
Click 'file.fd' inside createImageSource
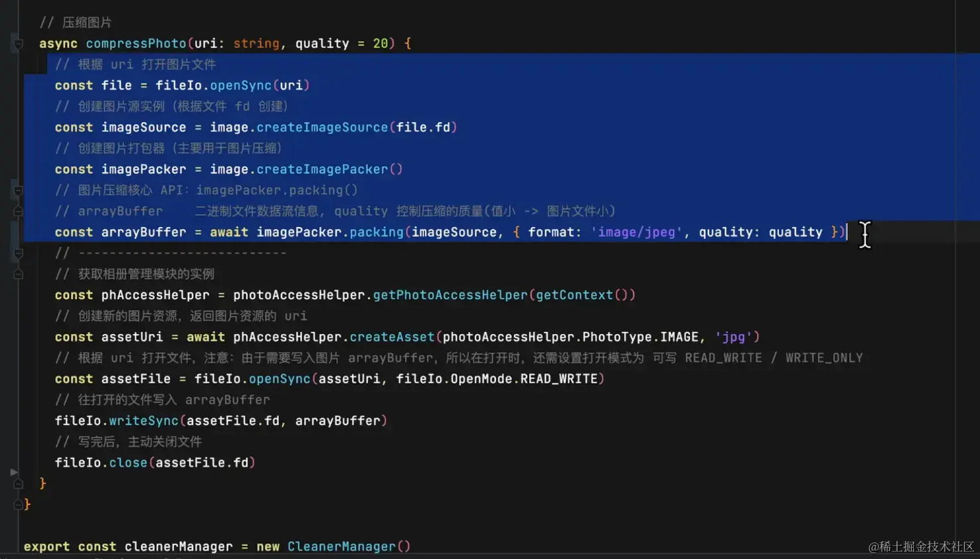[424, 127]
